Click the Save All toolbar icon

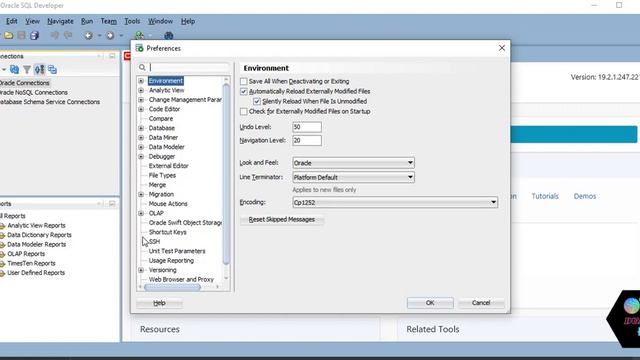[x=35, y=36]
